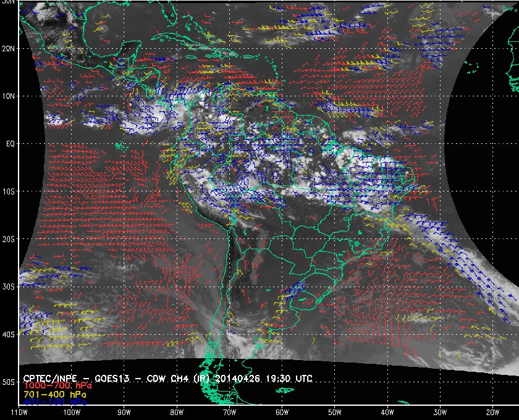The image size is (519, 420).
Task: Click the 10N latitude axis label
Action: click(x=9, y=96)
